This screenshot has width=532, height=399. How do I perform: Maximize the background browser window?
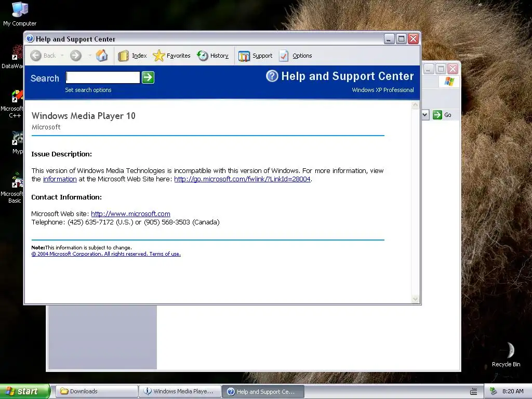click(x=441, y=69)
